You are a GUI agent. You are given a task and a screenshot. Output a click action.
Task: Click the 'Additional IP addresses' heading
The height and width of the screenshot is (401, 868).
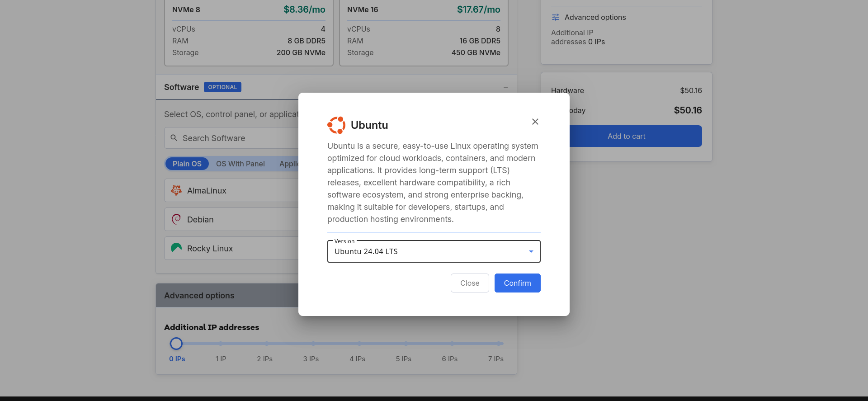[212, 327]
